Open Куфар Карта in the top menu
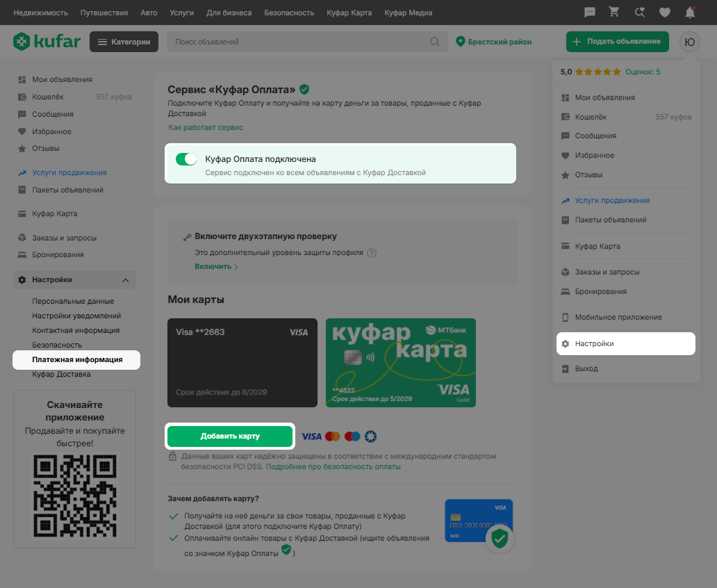 349,13
